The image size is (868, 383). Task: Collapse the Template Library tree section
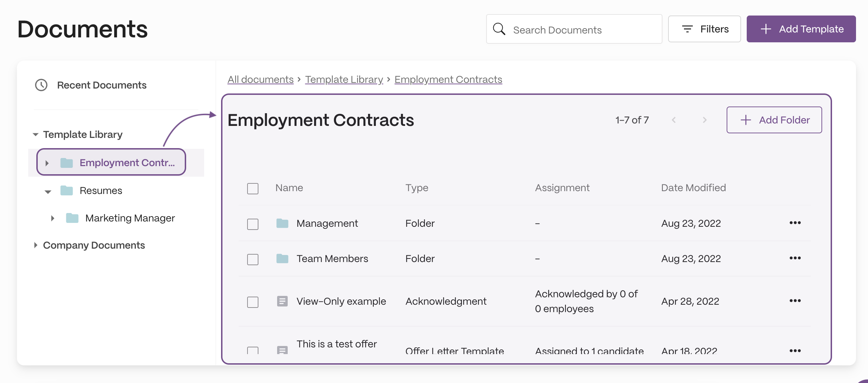pyautogui.click(x=36, y=135)
